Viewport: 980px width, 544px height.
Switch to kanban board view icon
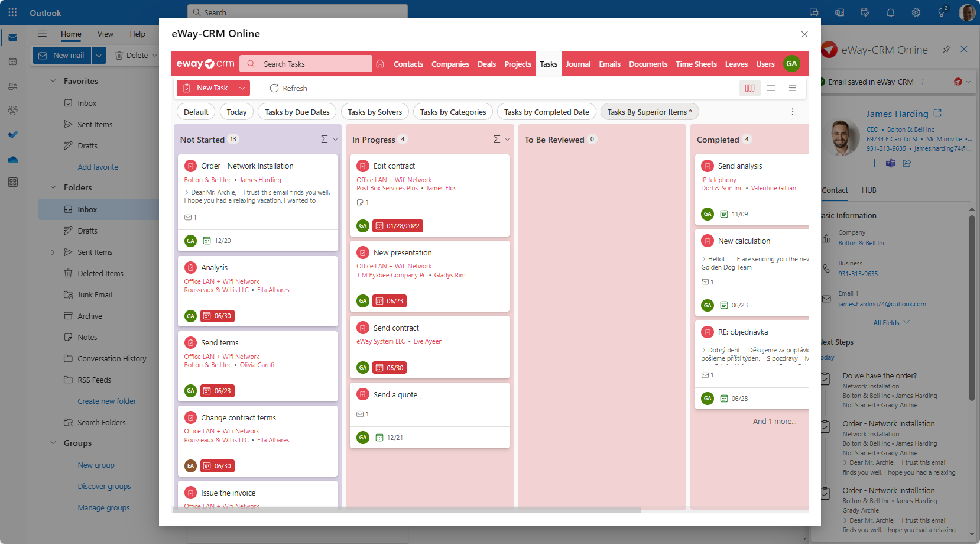[x=749, y=88]
